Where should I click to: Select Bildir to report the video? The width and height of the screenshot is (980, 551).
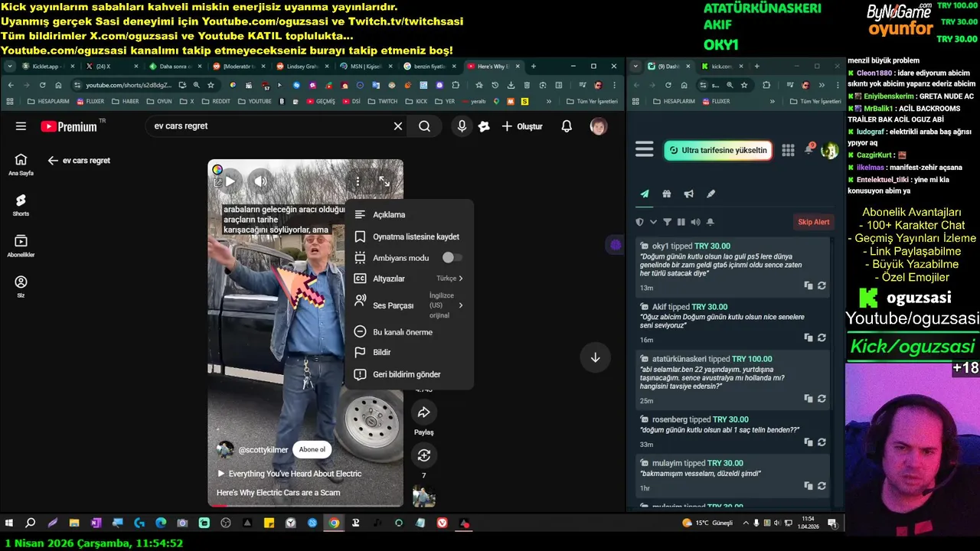pos(409,352)
